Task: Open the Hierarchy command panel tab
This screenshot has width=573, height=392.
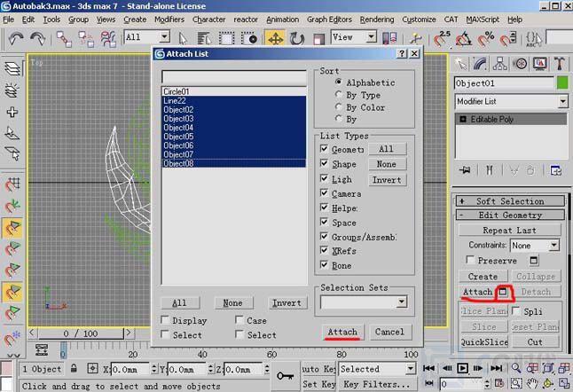Action: pos(500,64)
